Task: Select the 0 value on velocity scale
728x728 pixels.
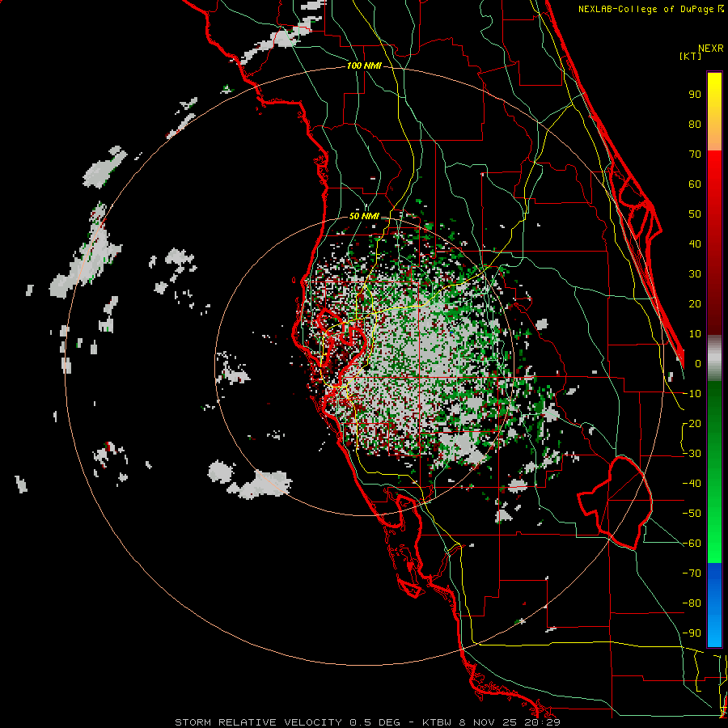Action: click(698, 363)
